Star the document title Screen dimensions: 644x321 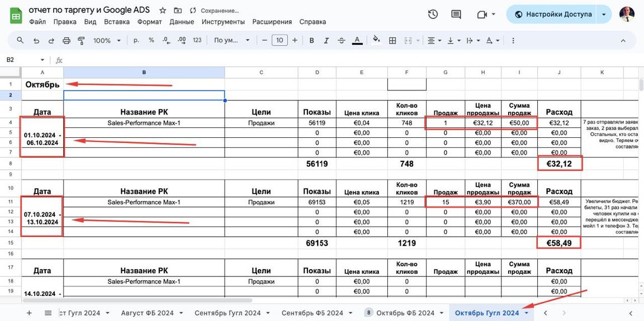163,11
